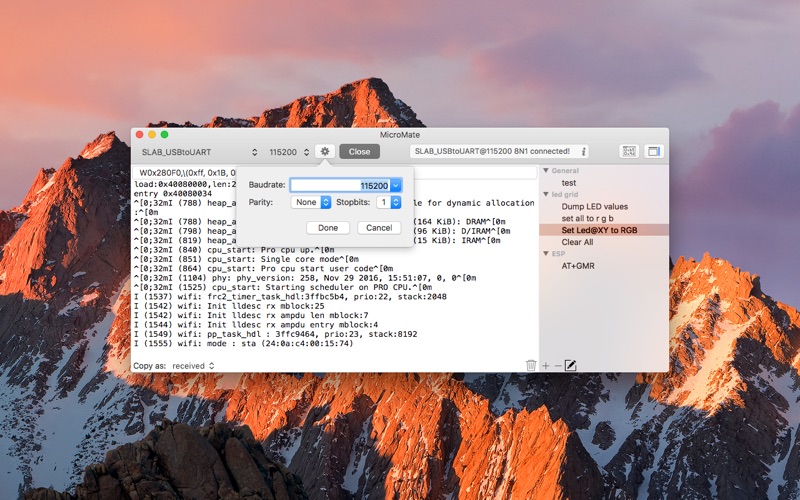The height and width of the screenshot is (500, 800).
Task: Click the MicroMate window title
Action: click(x=400, y=135)
